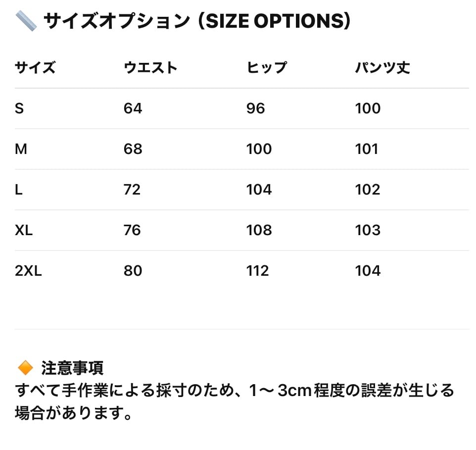Click the XL size row label
This screenshot has width=476, height=450.
pos(24,230)
